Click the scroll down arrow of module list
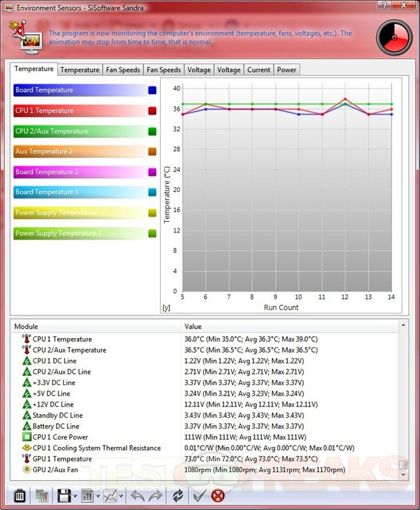The height and width of the screenshot is (510, 420). (403, 475)
